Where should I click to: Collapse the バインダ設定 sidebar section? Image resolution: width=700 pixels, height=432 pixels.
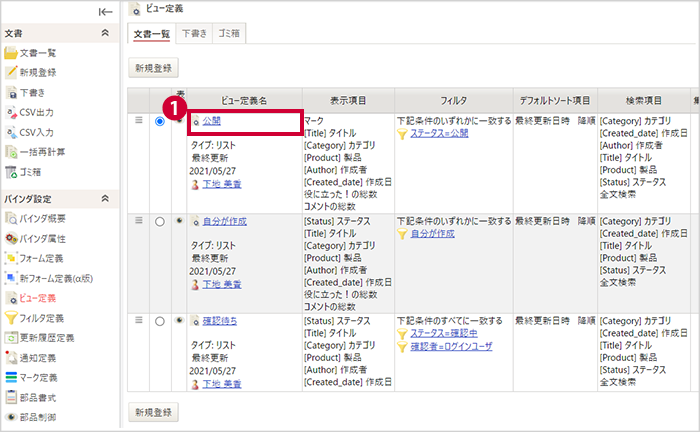coord(105,199)
